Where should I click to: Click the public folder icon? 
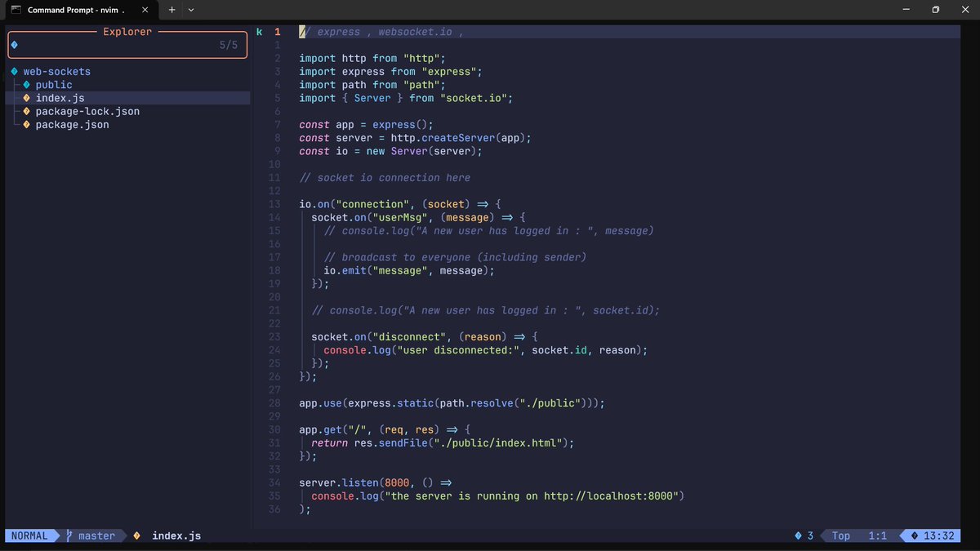pos(27,85)
